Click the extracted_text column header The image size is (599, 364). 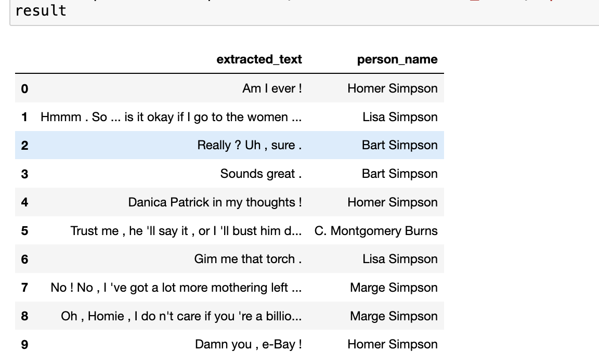click(x=259, y=59)
